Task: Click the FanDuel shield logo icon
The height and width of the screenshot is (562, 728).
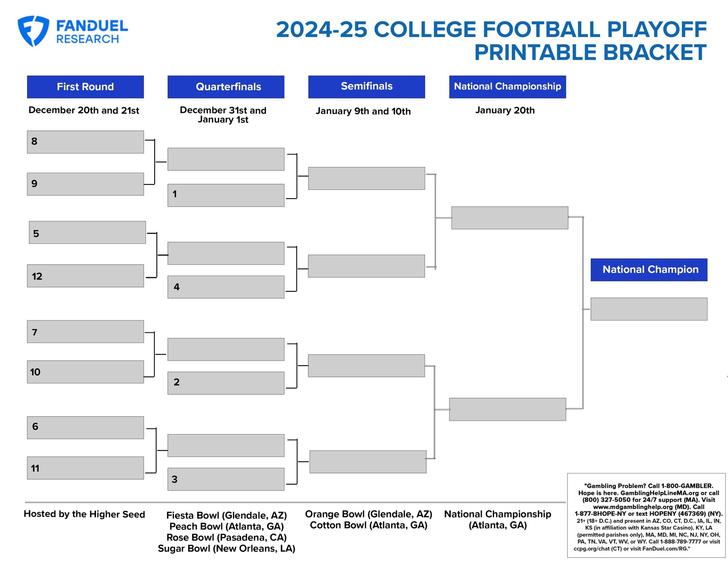Action: coord(33,31)
